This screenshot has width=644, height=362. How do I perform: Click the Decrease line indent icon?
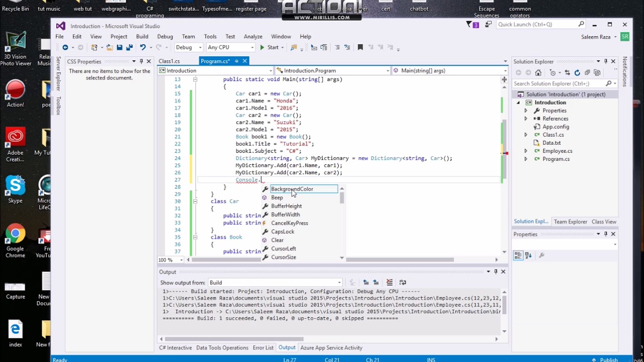point(337,47)
